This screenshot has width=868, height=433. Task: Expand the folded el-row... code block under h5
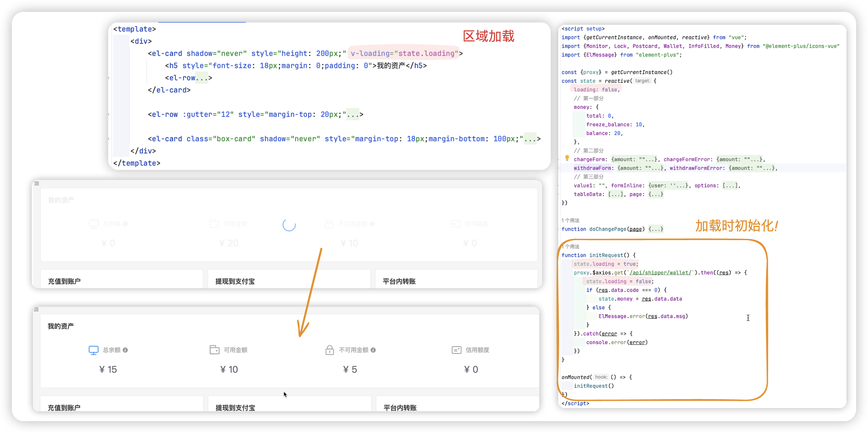click(x=202, y=78)
